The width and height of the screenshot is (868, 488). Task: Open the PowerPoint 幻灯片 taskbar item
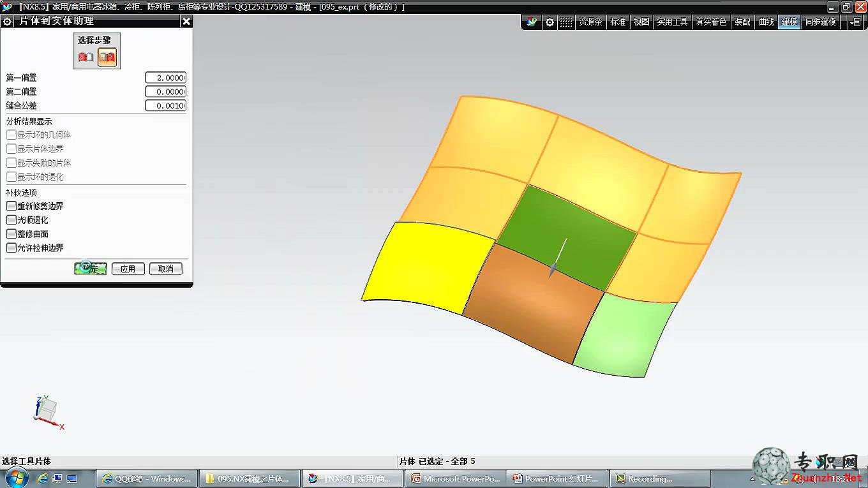[558, 478]
